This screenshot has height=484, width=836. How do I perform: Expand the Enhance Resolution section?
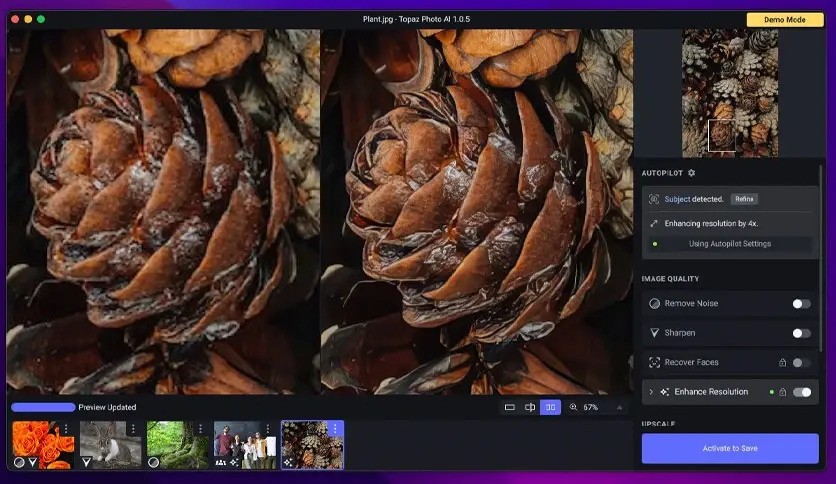(650, 392)
